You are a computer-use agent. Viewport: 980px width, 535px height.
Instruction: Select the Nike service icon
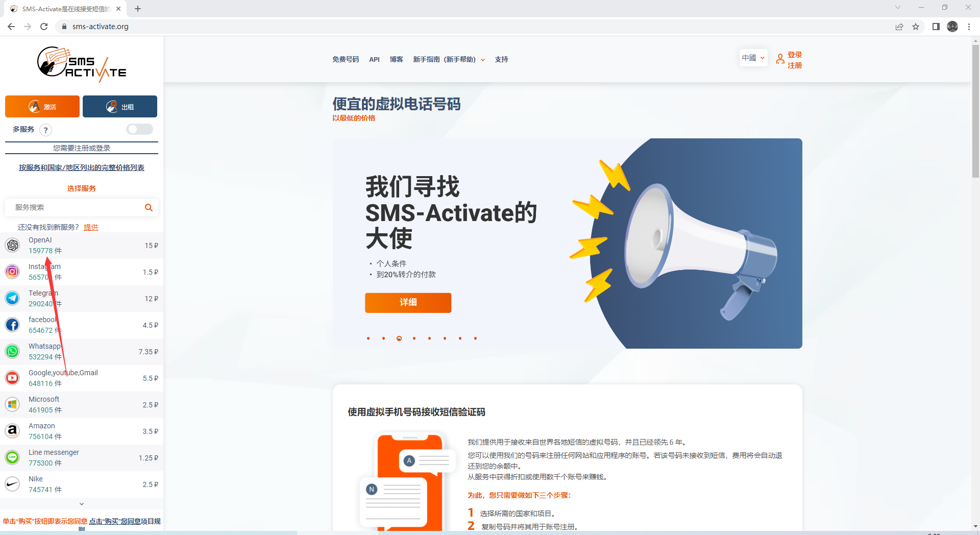(x=12, y=484)
